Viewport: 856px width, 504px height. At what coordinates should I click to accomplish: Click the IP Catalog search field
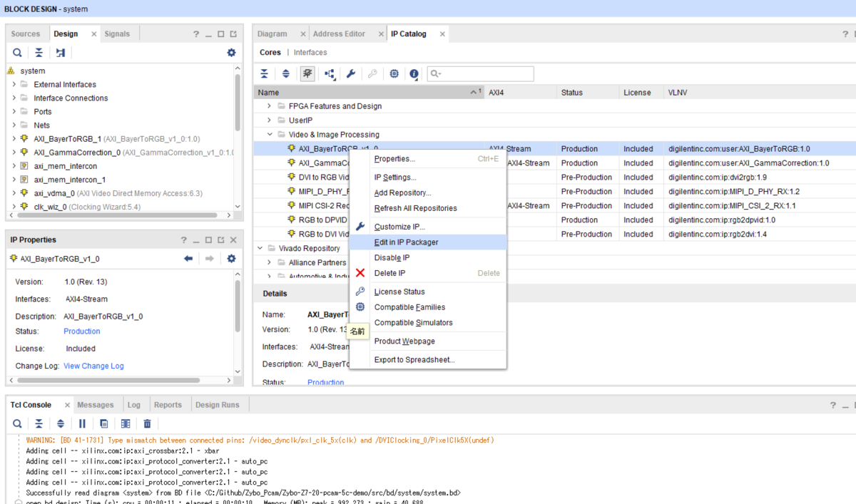pos(480,73)
